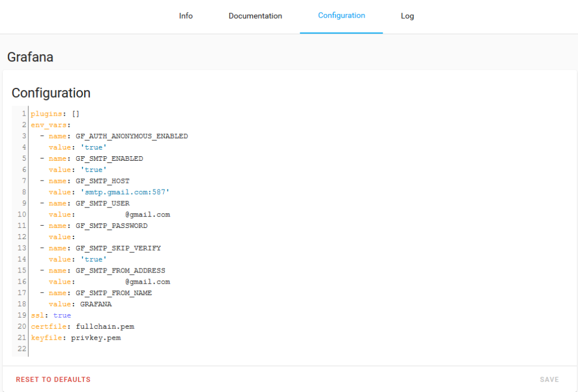Click GF_SMTP_FROM_NAME in the config
The image size is (578, 392).
pos(114,293)
